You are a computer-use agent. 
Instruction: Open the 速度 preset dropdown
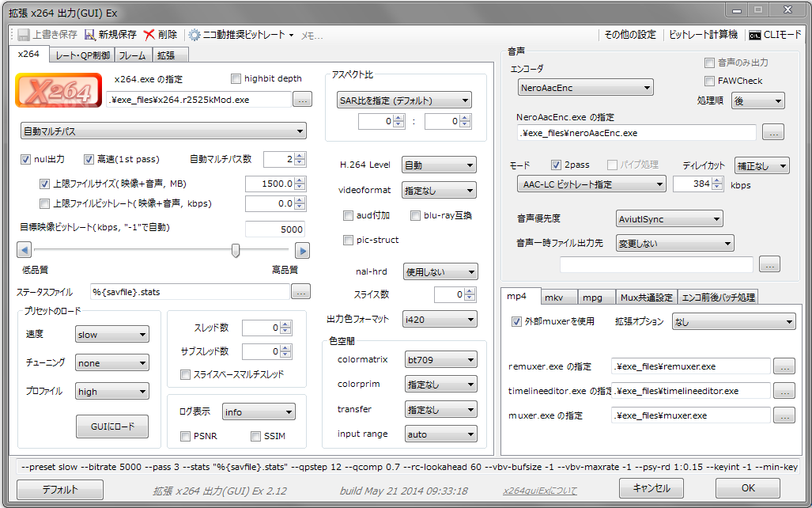[111, 335]
